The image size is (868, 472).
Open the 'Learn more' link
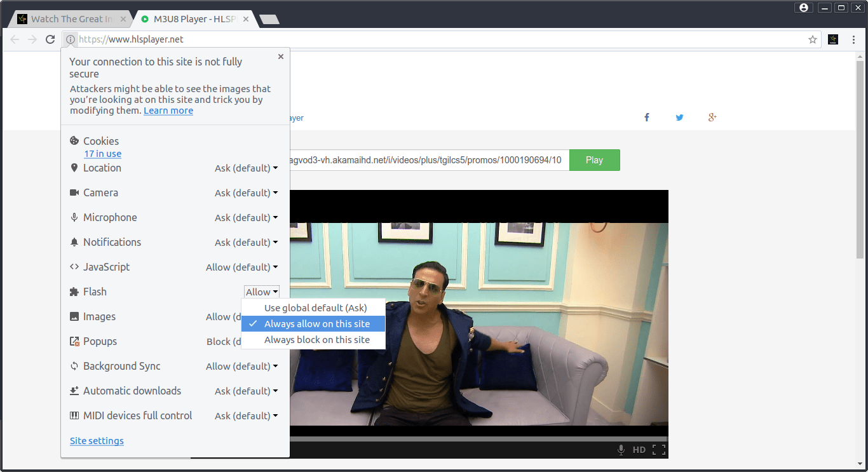click(168, 111)
